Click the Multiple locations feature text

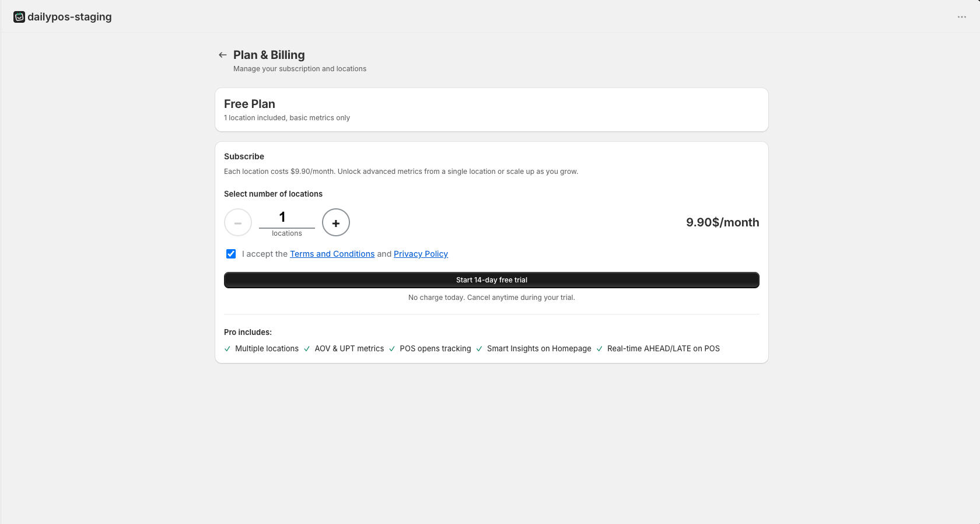coord(267,348)
